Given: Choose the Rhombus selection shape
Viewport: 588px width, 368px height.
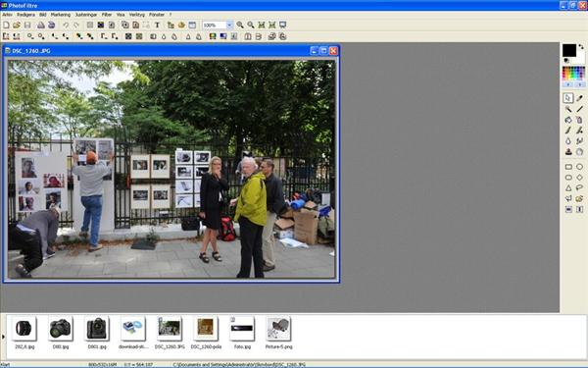Looking at the screenshot, I should point(580,178).
